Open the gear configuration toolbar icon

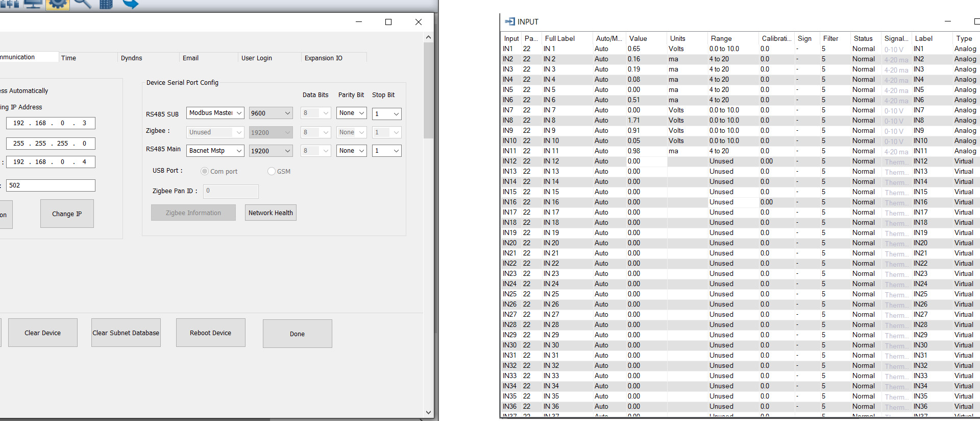coord(57,4)
